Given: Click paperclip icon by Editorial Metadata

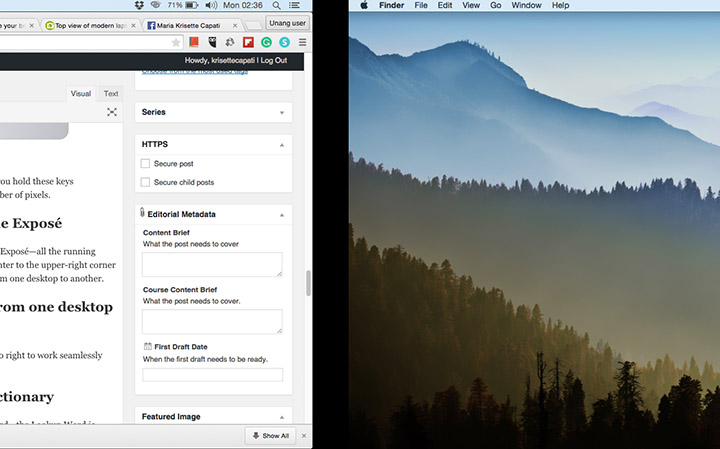Looking at the screenshot, I should [x=142, y=213].
